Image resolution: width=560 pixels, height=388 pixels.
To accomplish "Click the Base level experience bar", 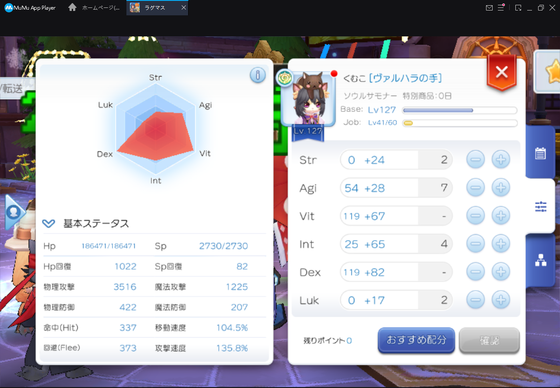I will 460,110.
